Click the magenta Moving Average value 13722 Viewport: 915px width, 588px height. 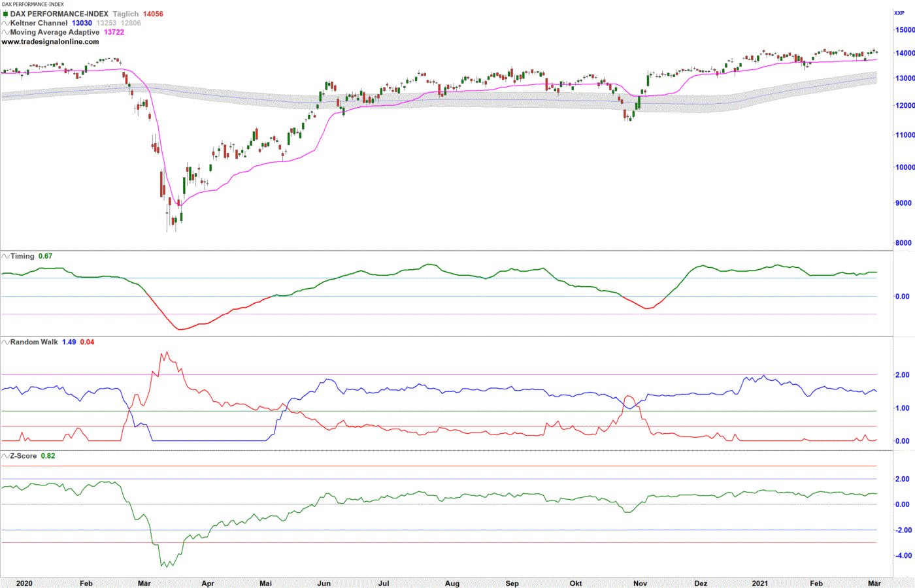pyautogui.click(x=114, y=33)
